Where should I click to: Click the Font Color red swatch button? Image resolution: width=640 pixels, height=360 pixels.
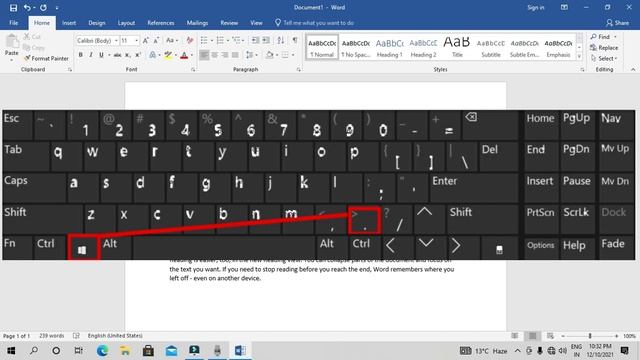(184, 55)
